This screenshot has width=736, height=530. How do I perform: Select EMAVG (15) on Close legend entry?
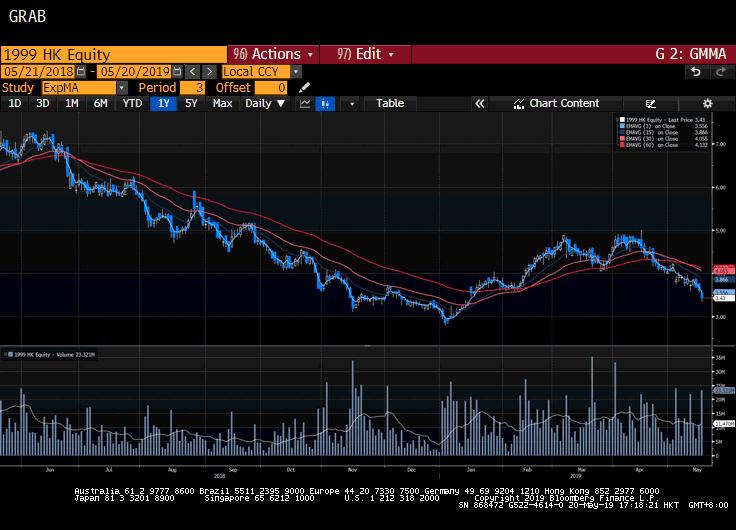pos(652,132)
